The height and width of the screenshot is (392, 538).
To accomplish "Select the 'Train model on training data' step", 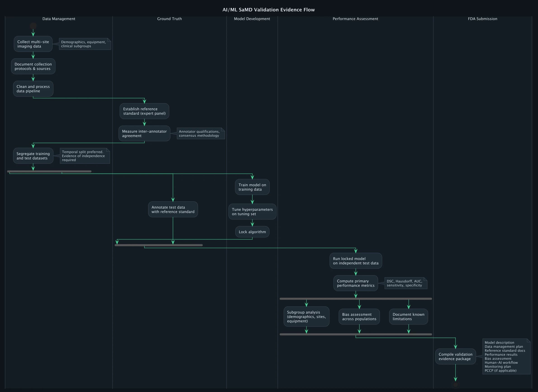I will pyautogui.click(x=252, y=187).
